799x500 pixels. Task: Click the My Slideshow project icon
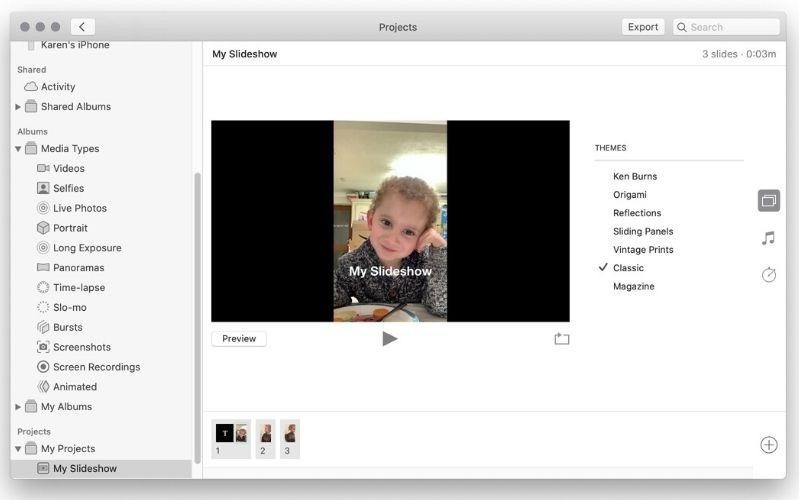click(x=43, y=468)
